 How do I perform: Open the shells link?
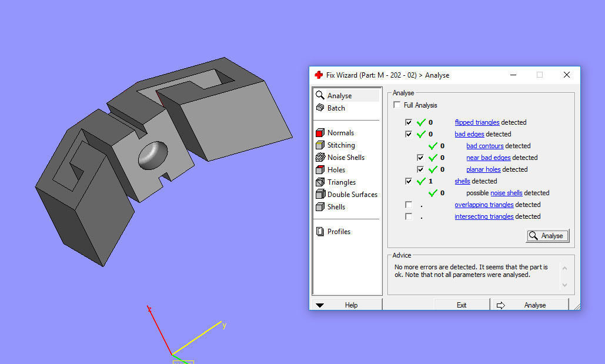[x=462, y=181]
